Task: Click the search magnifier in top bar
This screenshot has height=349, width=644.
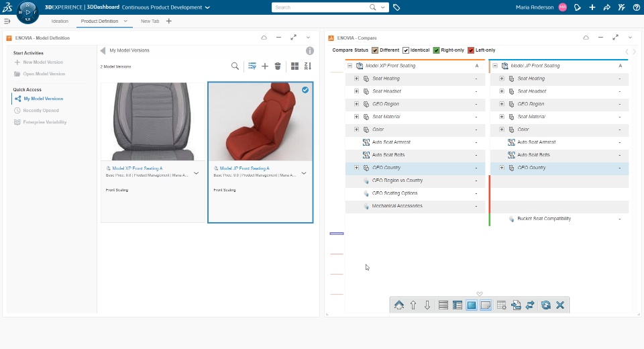Action: (372, 7)
